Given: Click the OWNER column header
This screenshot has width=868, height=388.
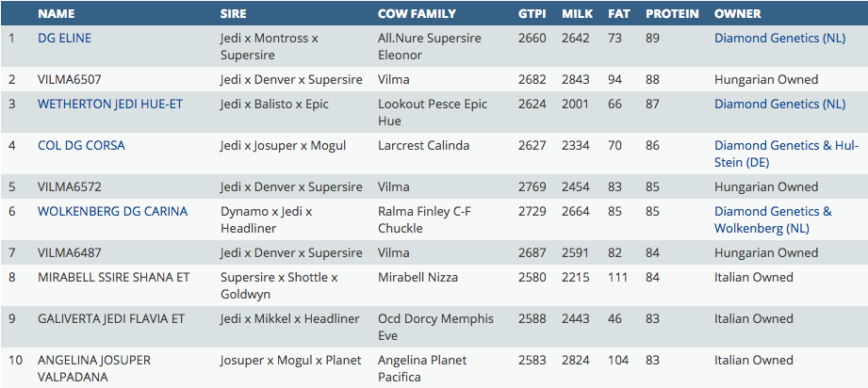Looking at the screenshot, I should pyautogui.click(x=738, y=14).
